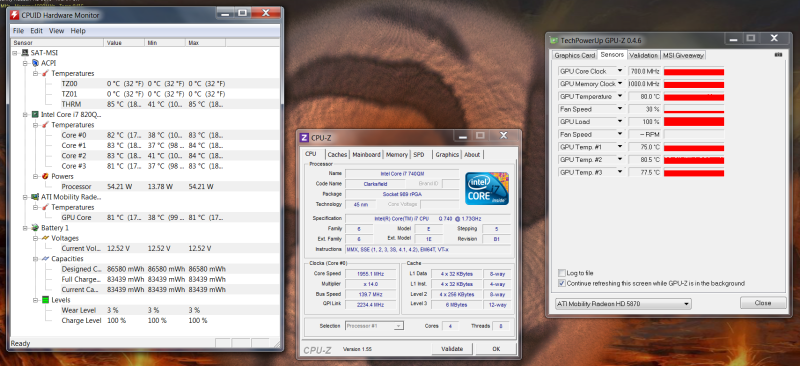Switch to the Caches tab in CPU-Z
This screenshot has height=366, width=800.
pos(337,155)
